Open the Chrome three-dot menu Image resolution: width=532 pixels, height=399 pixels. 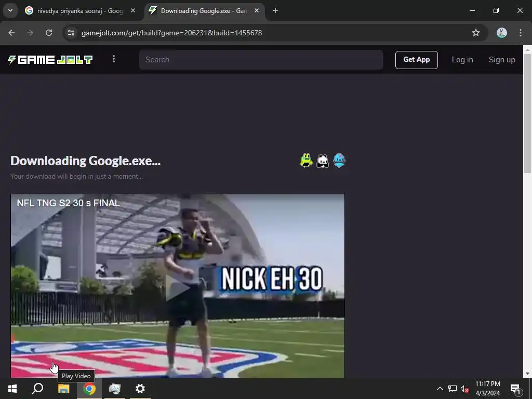521,33
